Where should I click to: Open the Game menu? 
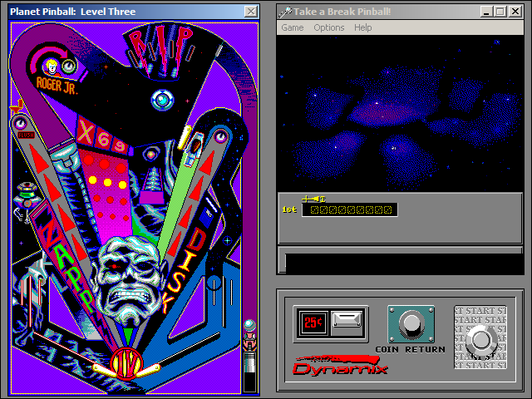pyautogui.click(x=292, y=27)
